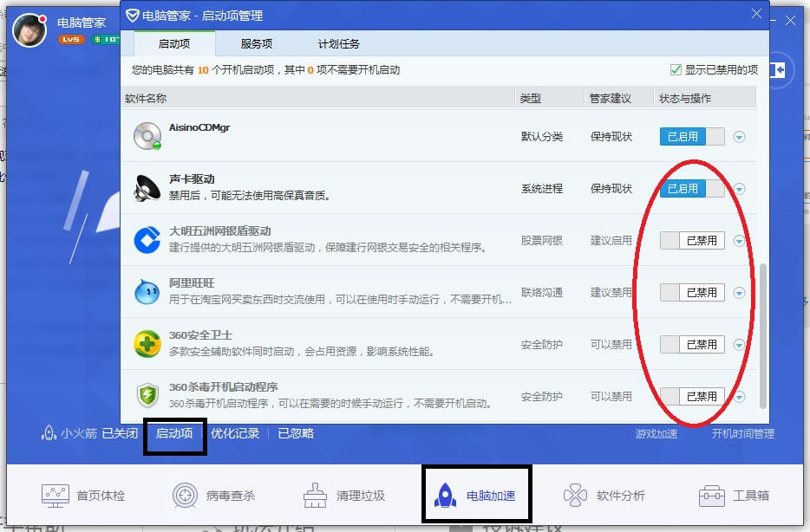The width and height of the screenshot is (810, 532).
Task: Click the 工具箱 toolbox icon
Action: pos(712,496)
